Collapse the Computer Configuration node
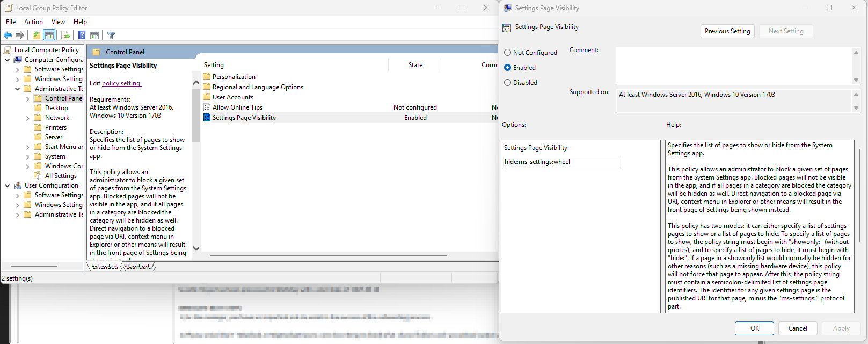 pyautogui.click(x=7, y=60)
